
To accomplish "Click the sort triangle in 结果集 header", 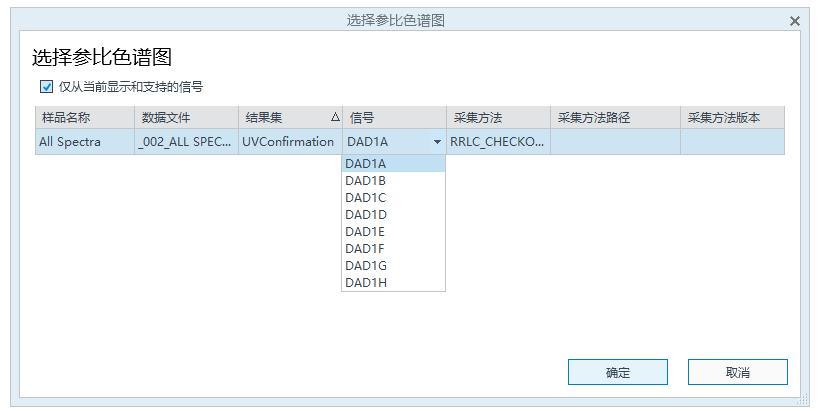I will pyautogui.click(x=335, y=118).
